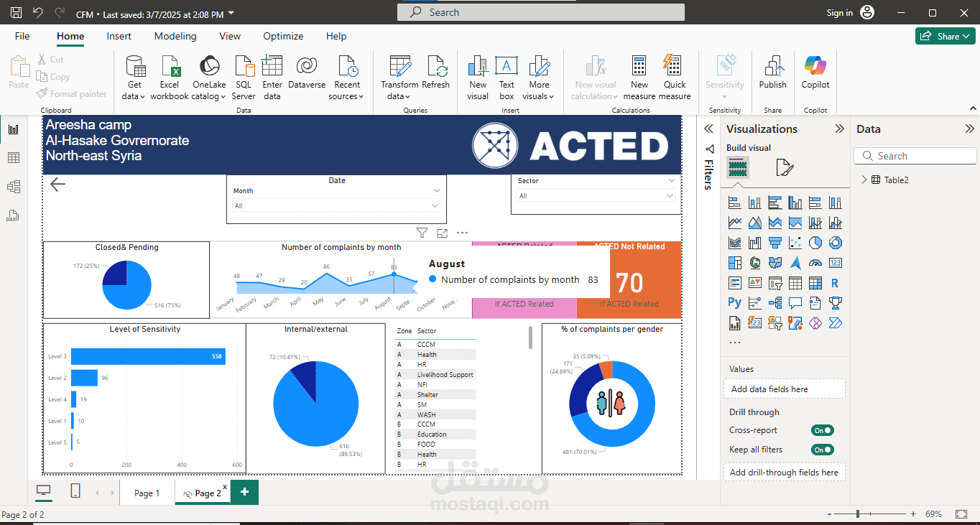Screen dimensions: 980x525
Task: Switch to desktop layout view
Action: [x=44, y=491]
